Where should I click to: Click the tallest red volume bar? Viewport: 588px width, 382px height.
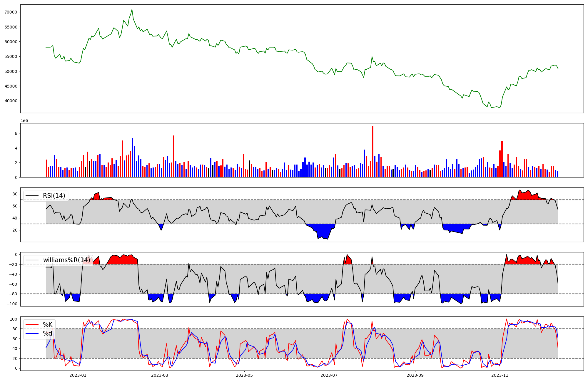pos(373,151)
